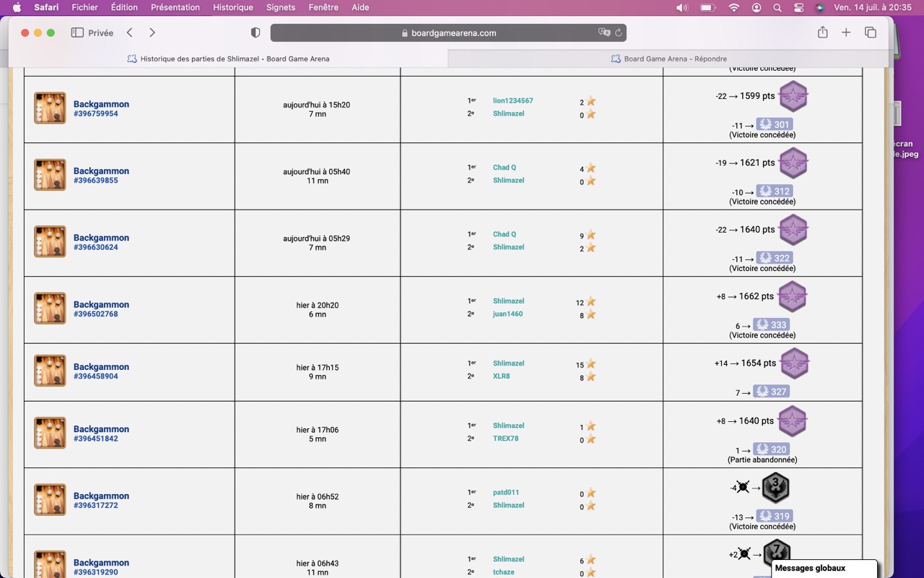
Task: Open the Historique menu
Action: (233, 7)
